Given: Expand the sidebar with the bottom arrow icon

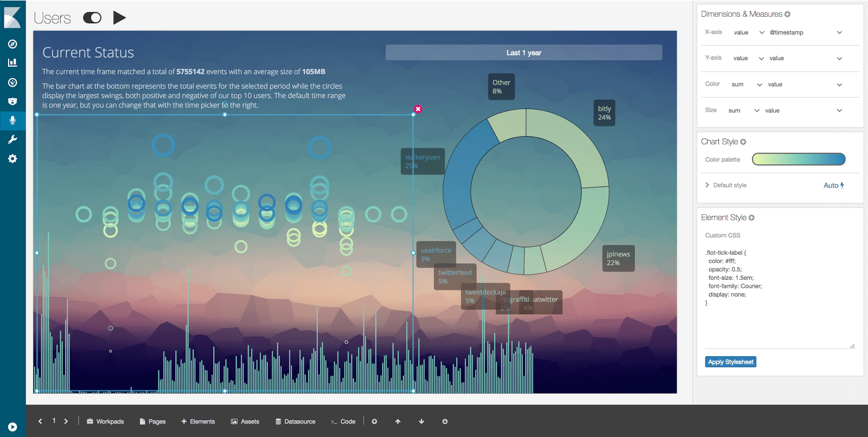Looking at the screenshot, I should tap(12, 427).
